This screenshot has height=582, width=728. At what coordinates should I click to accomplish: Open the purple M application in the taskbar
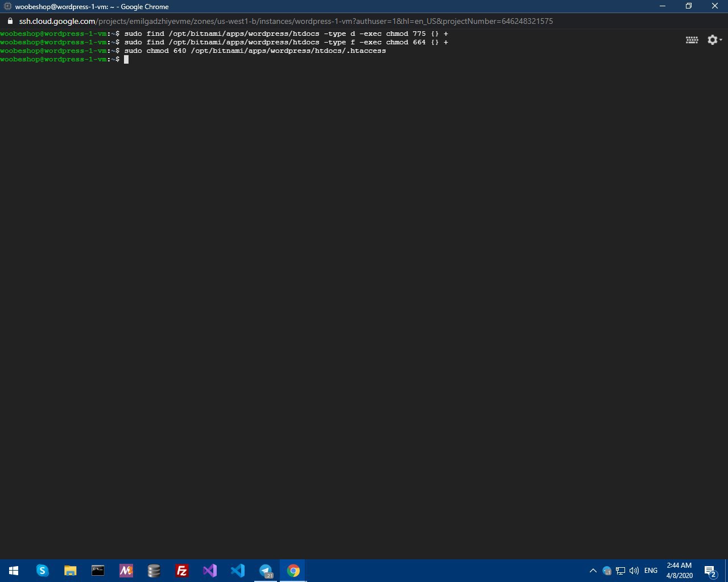(x=126, y=571)
